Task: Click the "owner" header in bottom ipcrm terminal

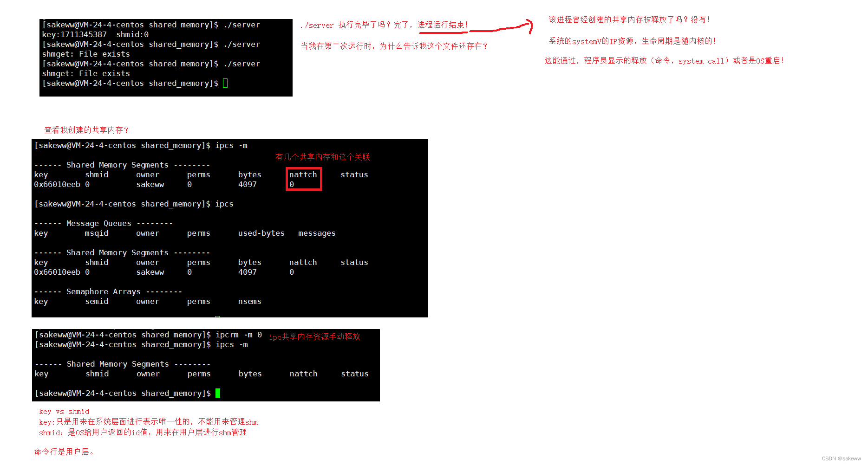Action: point(148,374)
